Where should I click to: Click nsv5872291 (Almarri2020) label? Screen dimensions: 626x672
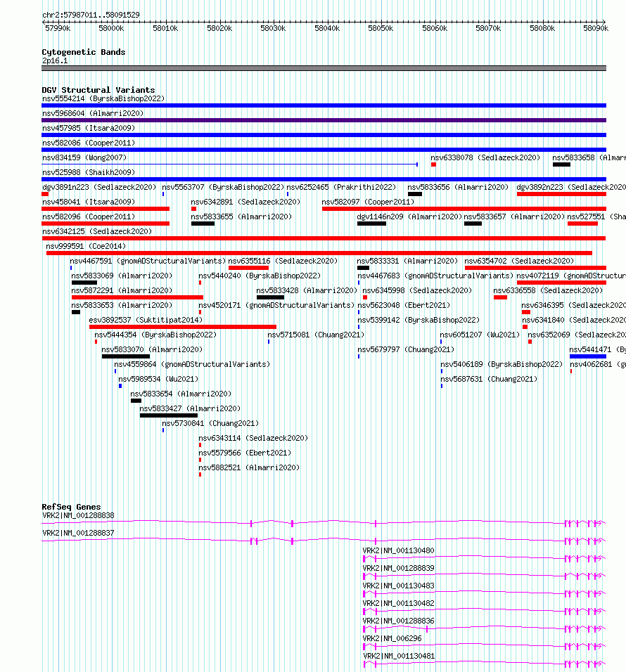click(122, 290)
